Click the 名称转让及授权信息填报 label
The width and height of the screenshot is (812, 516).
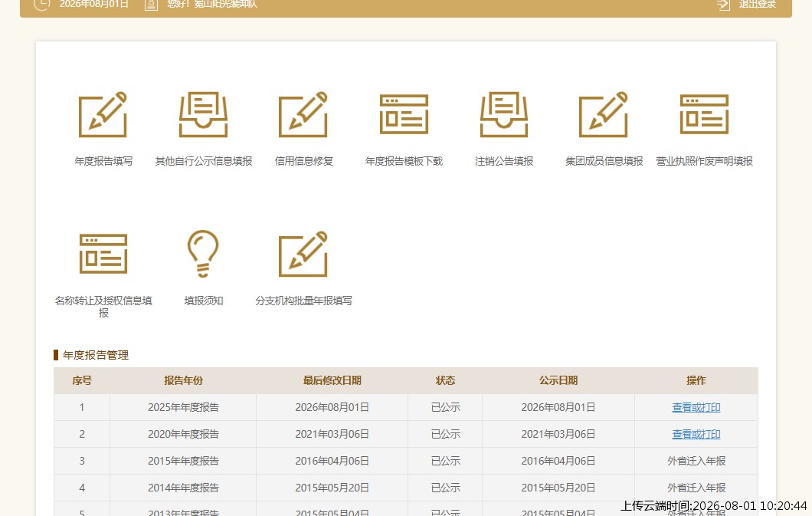pos(103,307)
